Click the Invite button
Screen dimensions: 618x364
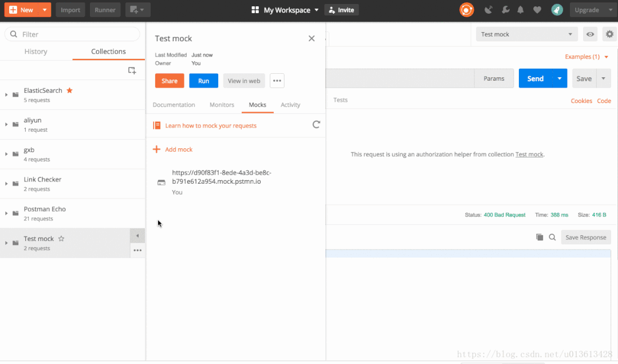coord(341,10)
